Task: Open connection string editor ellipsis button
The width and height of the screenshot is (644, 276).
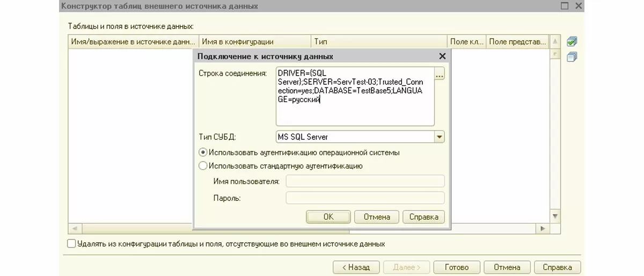Action: coord(440,75)
